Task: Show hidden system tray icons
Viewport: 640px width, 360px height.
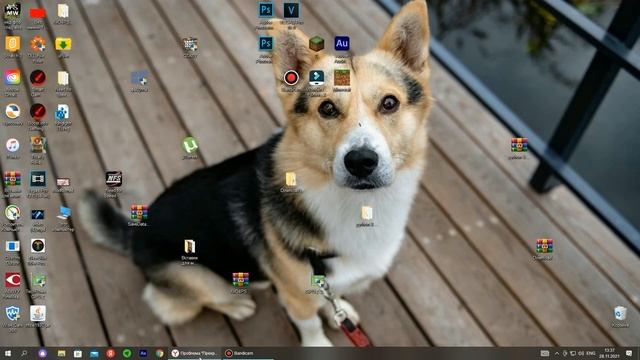Action: pos(557,353)
